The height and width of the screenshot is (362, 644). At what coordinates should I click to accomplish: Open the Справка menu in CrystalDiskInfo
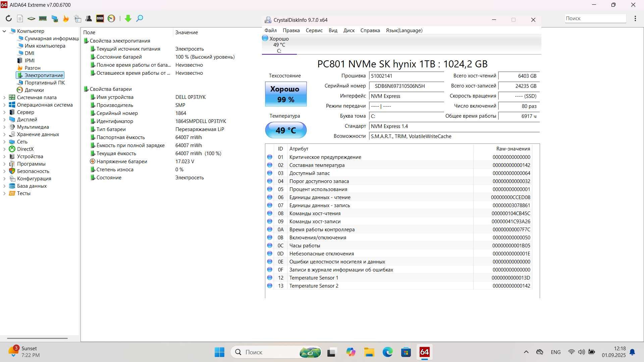[370, 30]
